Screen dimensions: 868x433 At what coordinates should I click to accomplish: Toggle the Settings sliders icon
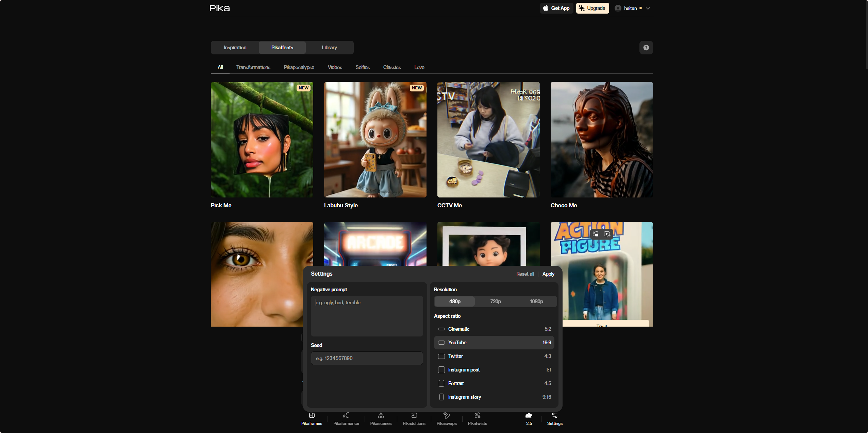554,416
